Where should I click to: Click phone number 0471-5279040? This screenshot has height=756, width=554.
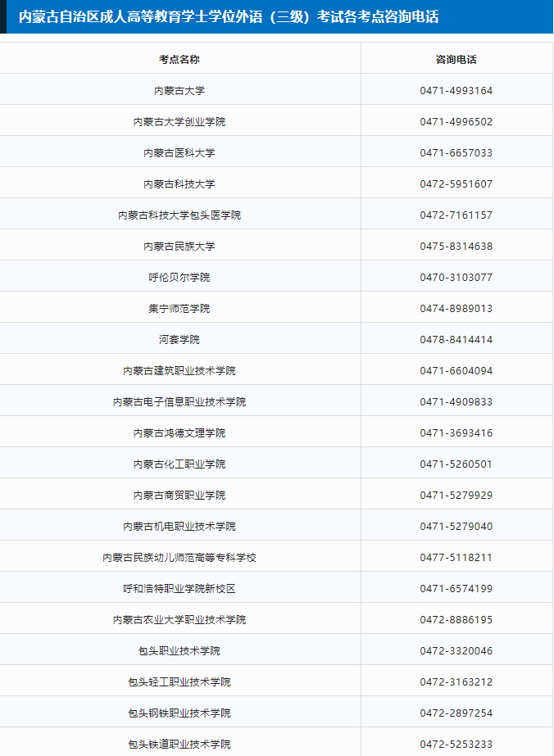pos(456,526)
